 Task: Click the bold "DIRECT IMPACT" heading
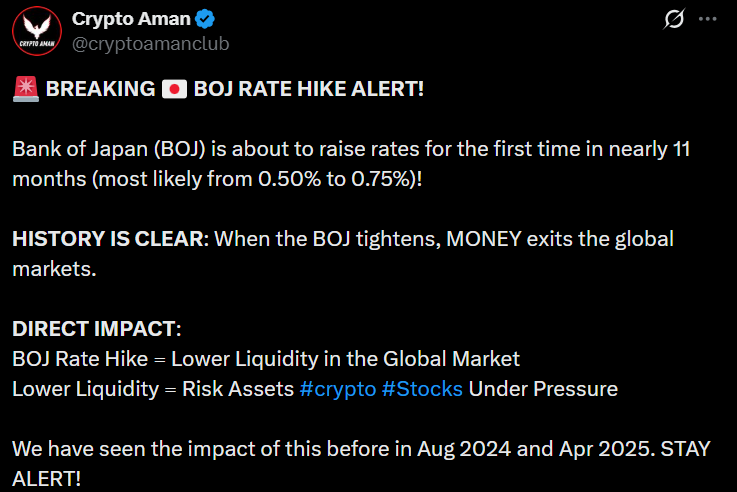coord(95,329)
